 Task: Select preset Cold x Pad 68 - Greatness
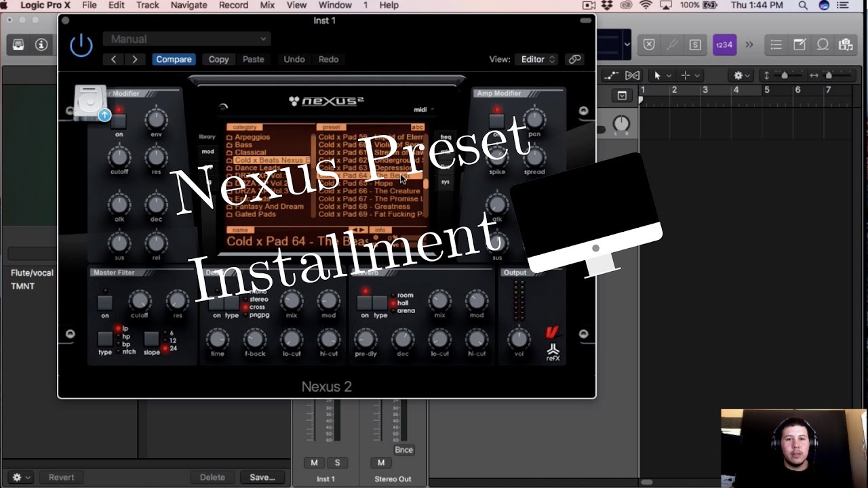(364, 207)
